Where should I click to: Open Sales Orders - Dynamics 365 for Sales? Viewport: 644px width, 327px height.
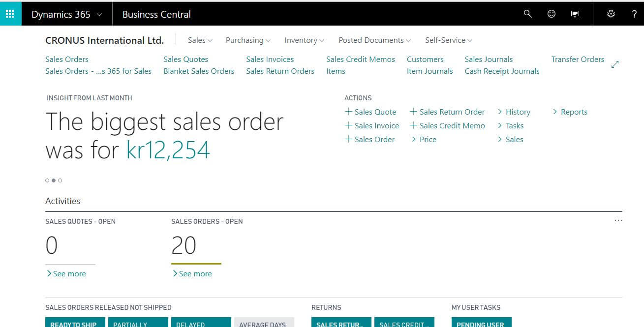98,71
